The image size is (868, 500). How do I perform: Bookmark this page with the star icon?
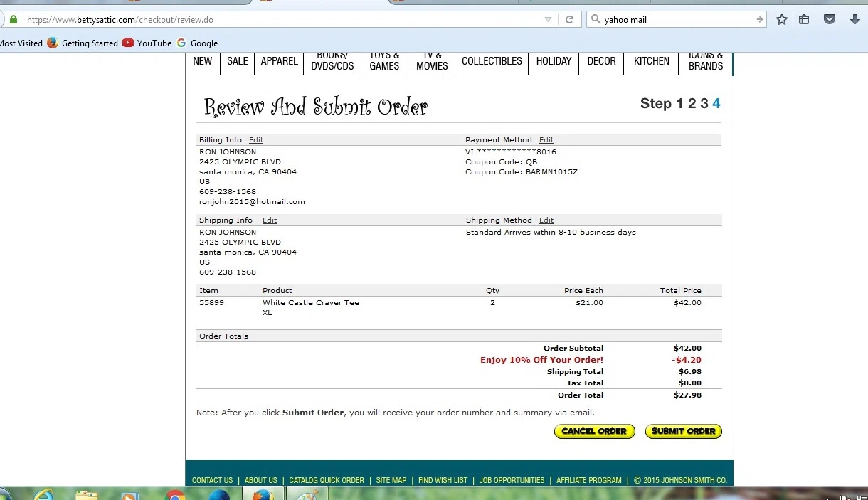coord(782,20)
